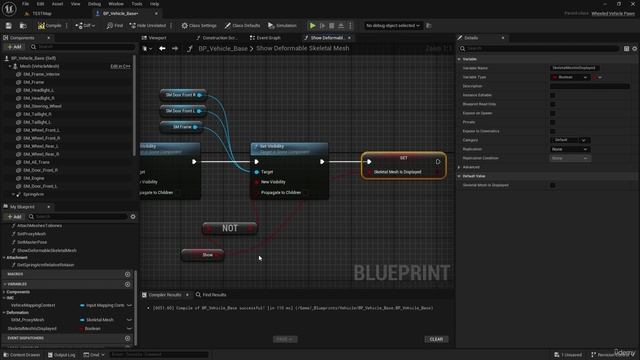This screenshot has width=640, height=360.
Task: Expand the Advanced section in Details
Action: click(x=460, y=167)
